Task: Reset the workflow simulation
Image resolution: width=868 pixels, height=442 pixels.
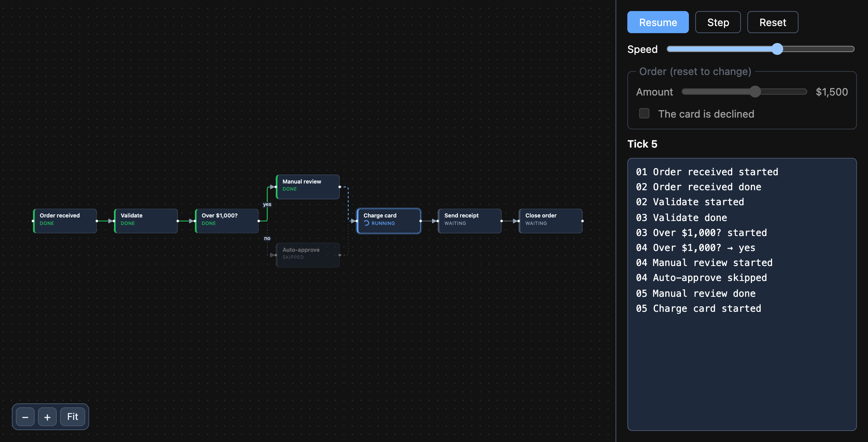Action: click(773, 22)
